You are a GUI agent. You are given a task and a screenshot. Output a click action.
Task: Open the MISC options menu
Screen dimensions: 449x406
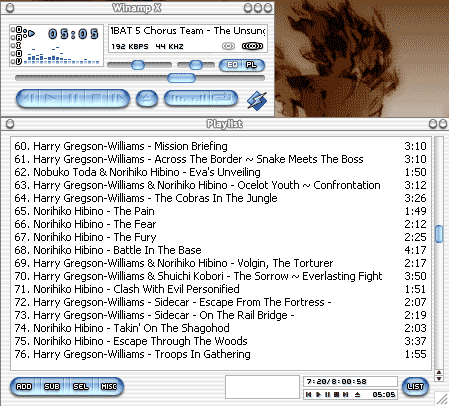[109, 386]
